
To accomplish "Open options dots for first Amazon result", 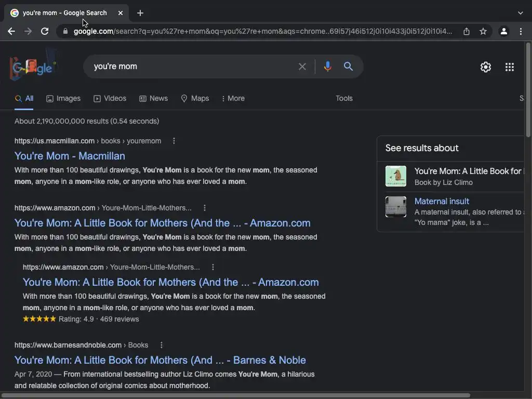I will [204, 208].
